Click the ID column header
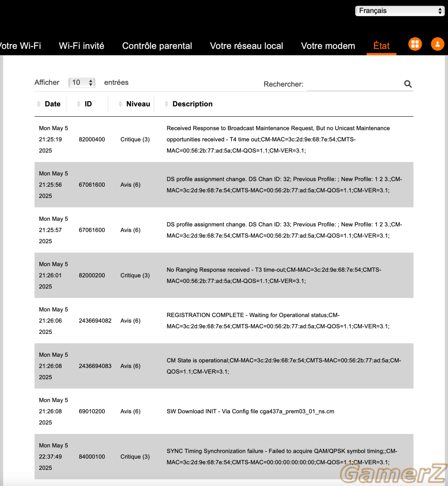This screenshot has height=486, width=448. [88, 104]
